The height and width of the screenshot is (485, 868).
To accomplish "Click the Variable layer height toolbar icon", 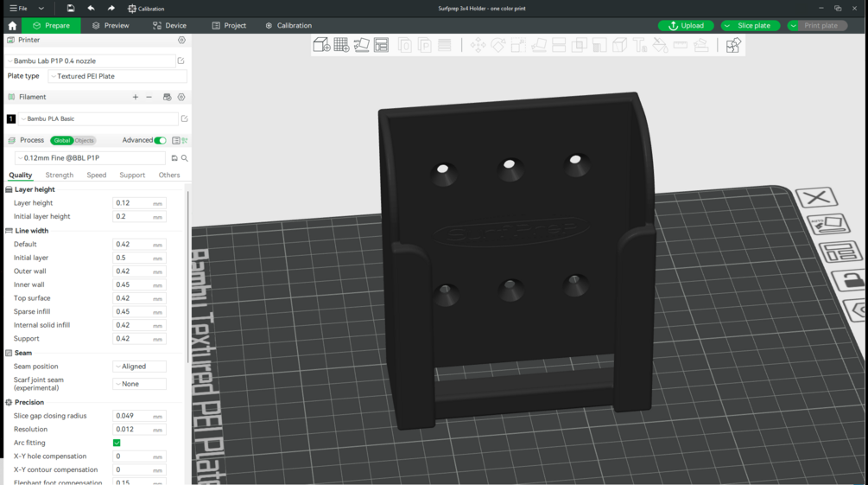I will click(445, 45).
